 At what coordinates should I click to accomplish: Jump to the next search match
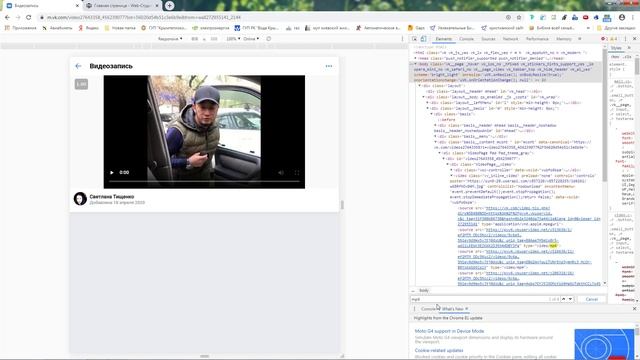[571, 299]
